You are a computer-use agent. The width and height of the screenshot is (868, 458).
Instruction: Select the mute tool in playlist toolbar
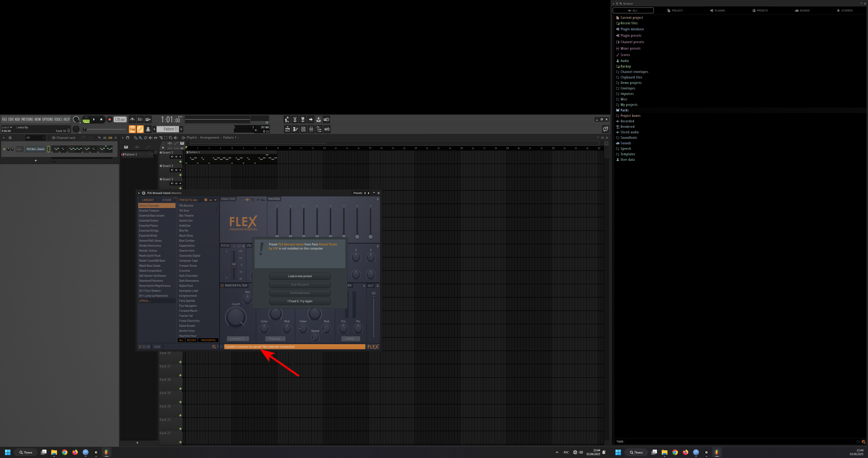(x=151, y=137)
